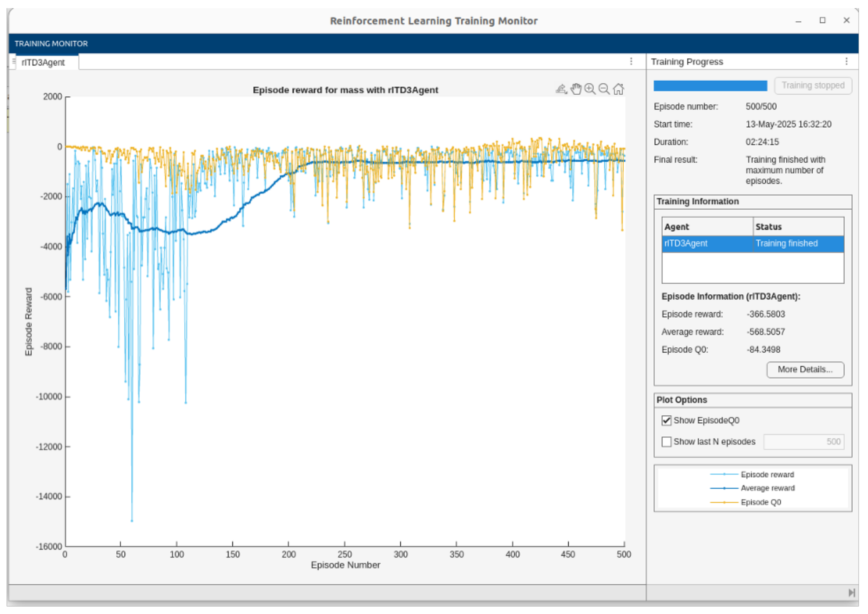This screenshot has width=868, height=614.
Task: Select the rlTD3Agent row in agent table
Action: (x=753, y=244)
